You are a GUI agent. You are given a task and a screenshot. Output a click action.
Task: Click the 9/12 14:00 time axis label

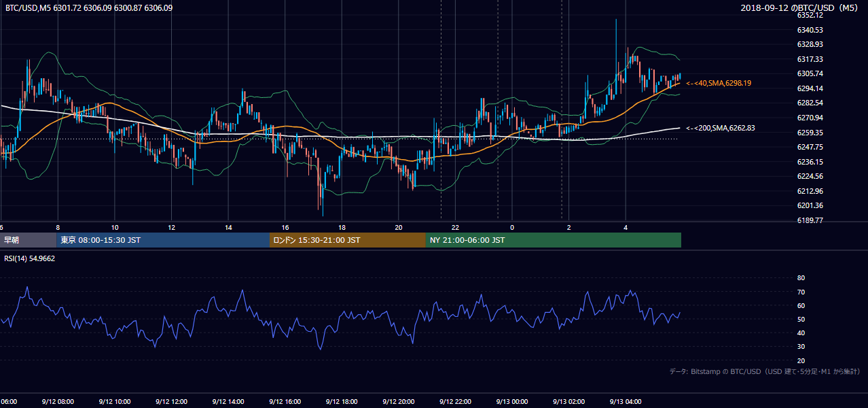pos(228,402)
